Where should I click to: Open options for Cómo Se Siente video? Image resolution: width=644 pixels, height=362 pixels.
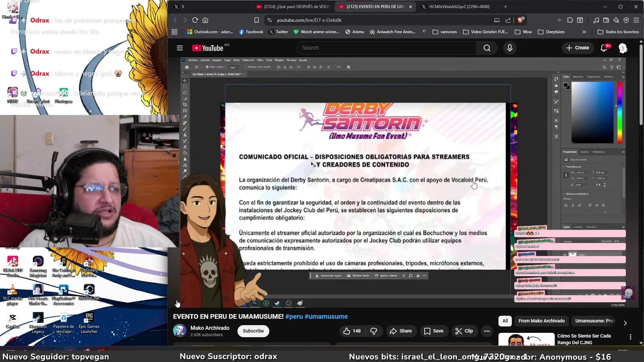pos(630,336)
